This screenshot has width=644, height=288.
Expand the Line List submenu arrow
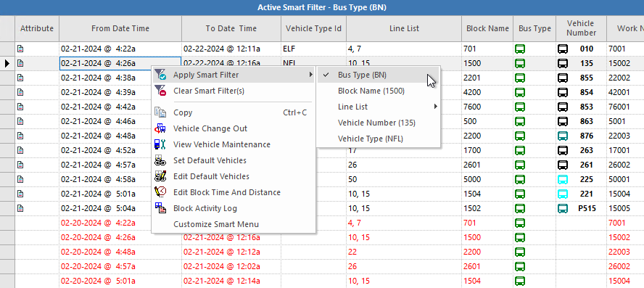pyautogui.click(x=435, y=107)
